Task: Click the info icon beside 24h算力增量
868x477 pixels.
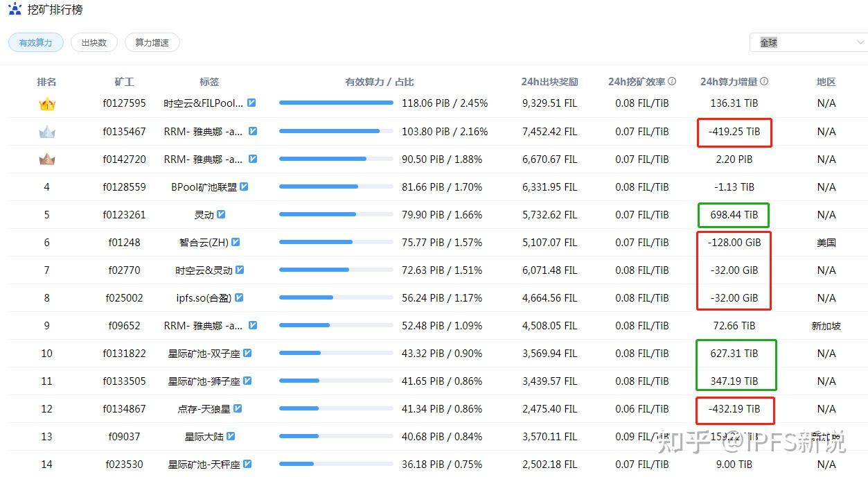Action: point(764,82)
